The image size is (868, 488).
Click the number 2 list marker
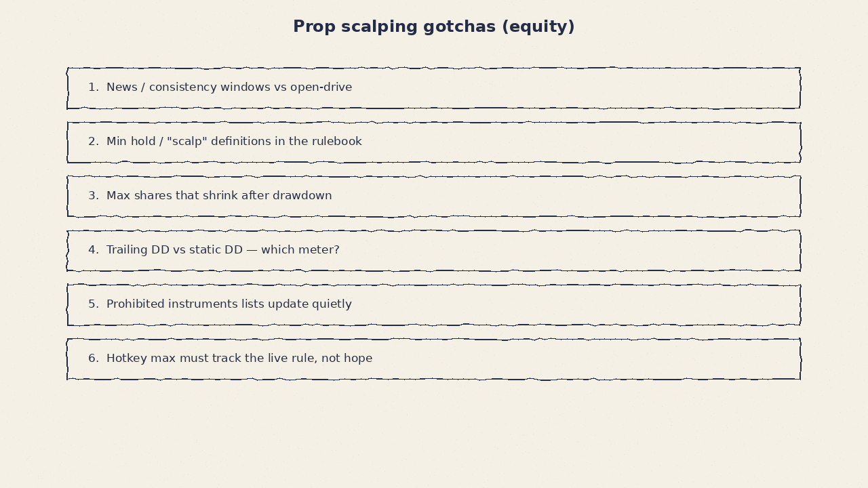click(x=94, y=142)
